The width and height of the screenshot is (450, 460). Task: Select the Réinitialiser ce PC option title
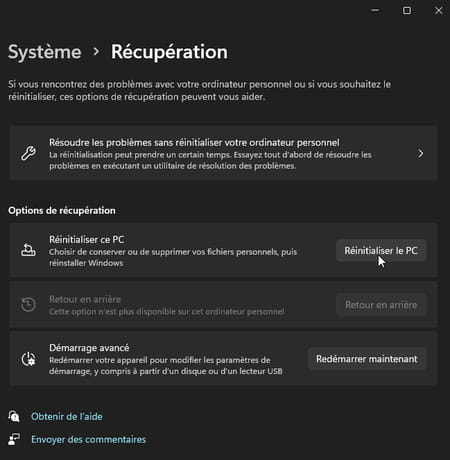click(87, 240)
